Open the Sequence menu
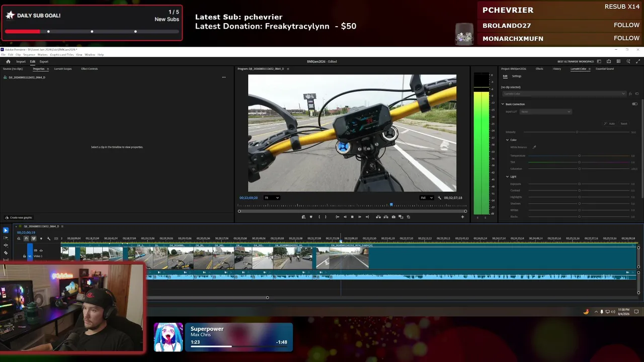Image resolution: width=644 pixels, height=362 pixels. [x=29, y=55]
